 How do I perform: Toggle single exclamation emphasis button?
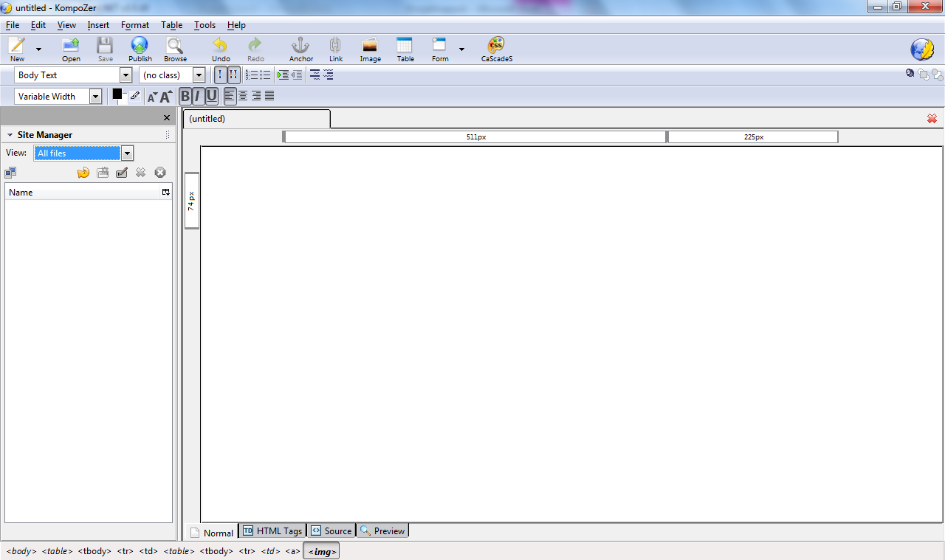click(x=220, y=75)
